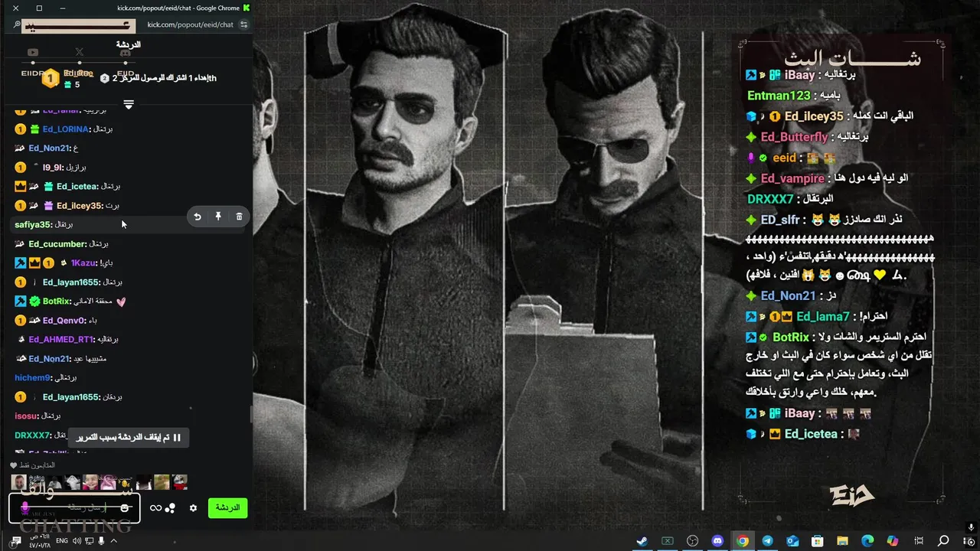Click the smiling-child emote thumbnail
Screen dimensions: 980x551
tap(90, 482)
